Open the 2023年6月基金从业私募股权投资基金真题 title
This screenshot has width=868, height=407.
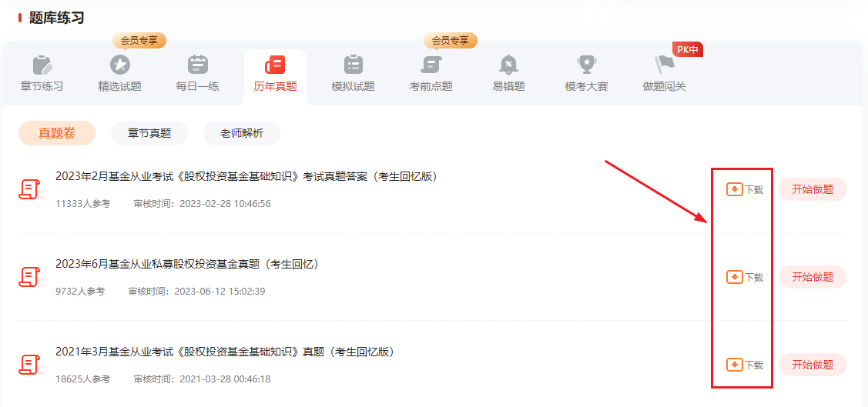pos(187,265)
